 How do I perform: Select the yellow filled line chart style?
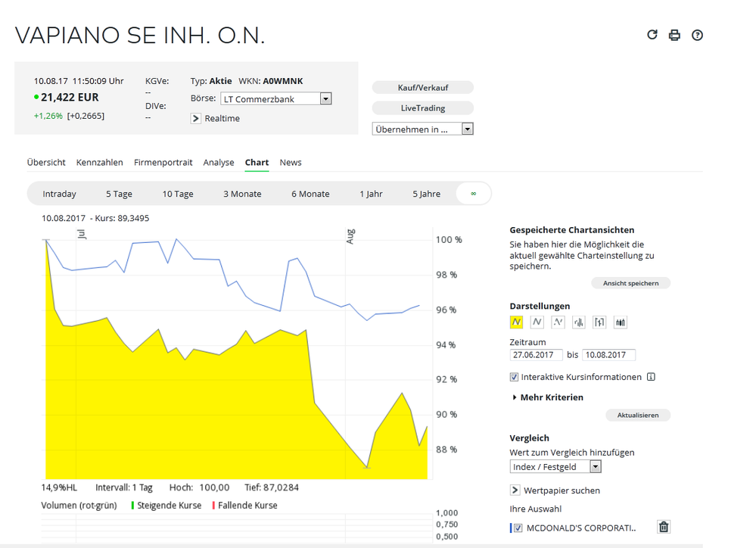pyautogui.click(x=516, y=322)
